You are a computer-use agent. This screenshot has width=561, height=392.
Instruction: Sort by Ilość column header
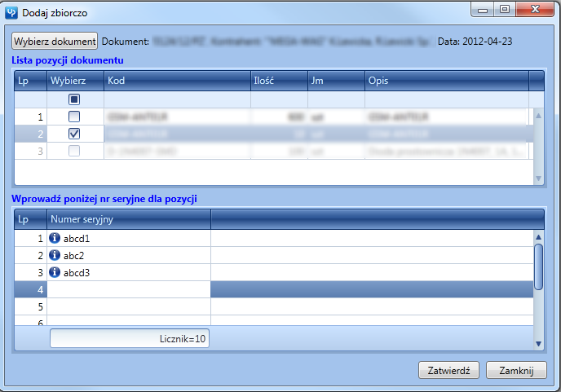point(279,80)
